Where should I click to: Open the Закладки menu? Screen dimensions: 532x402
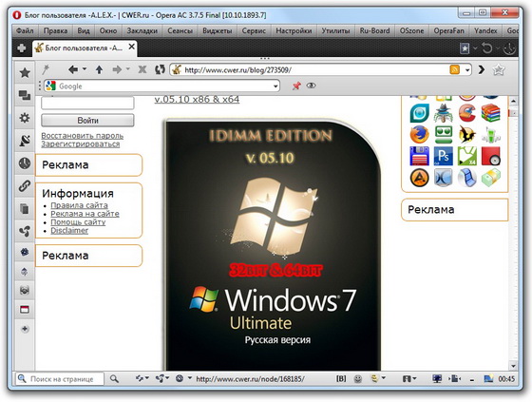142,30
